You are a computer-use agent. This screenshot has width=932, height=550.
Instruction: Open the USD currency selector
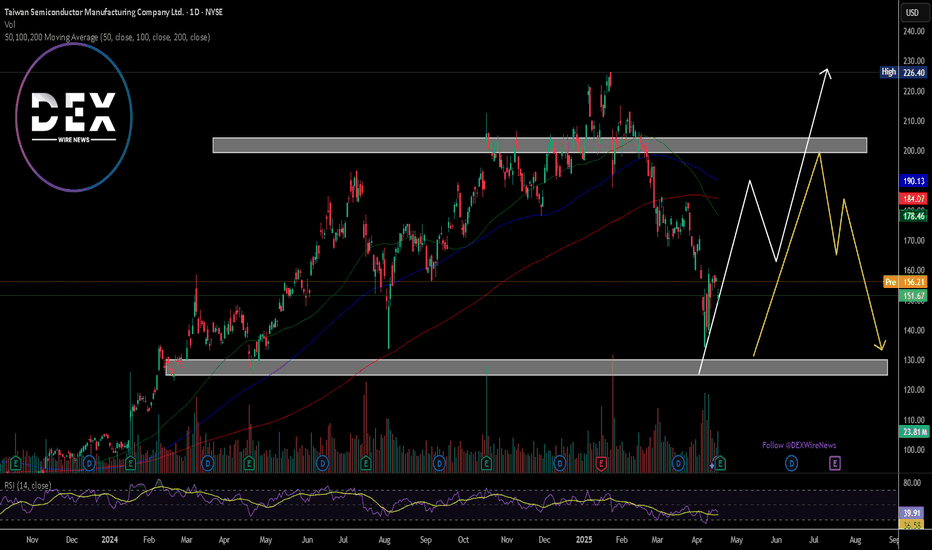pos(912,12)
